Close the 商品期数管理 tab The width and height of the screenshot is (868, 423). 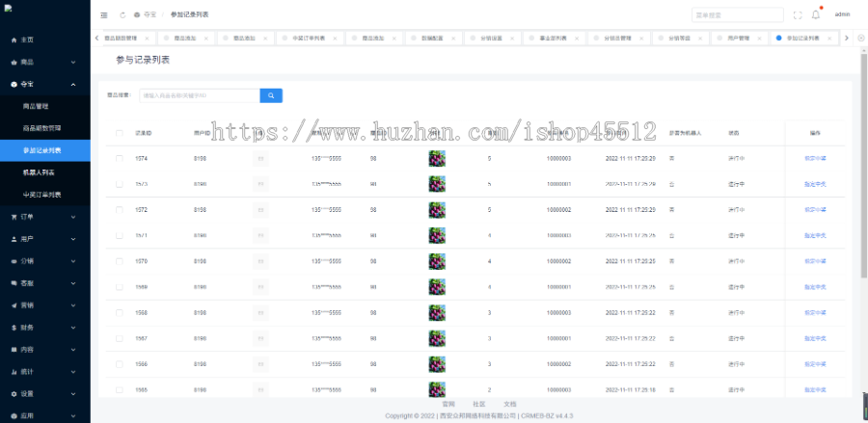(x=147, y=39)
